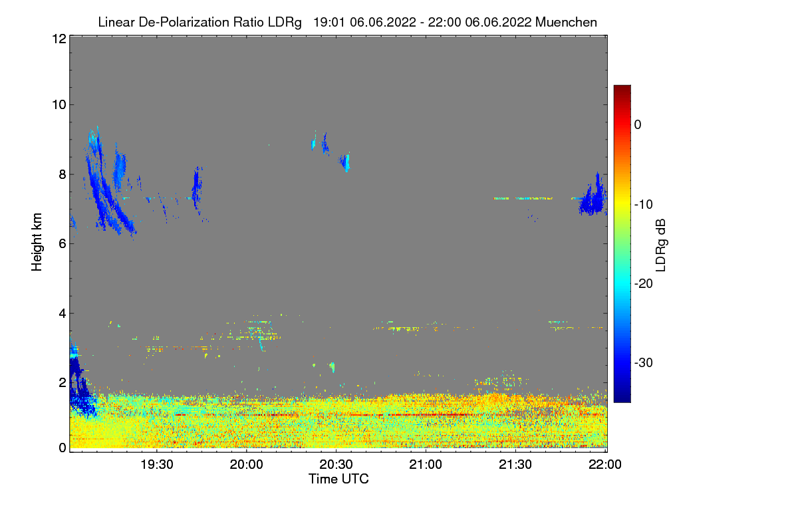Click the 'Muenchen' station name in title
The image size is (798, 532).
566,23
